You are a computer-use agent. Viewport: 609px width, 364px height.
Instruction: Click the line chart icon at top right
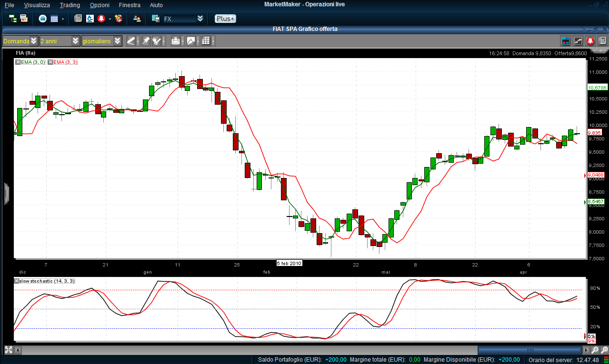578,41
